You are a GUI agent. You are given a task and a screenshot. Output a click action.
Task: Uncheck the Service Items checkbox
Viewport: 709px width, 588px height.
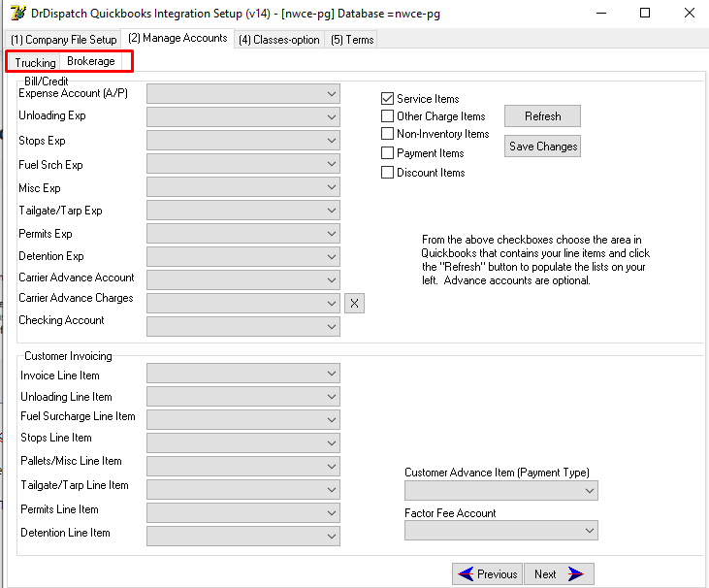coord(388,99)
